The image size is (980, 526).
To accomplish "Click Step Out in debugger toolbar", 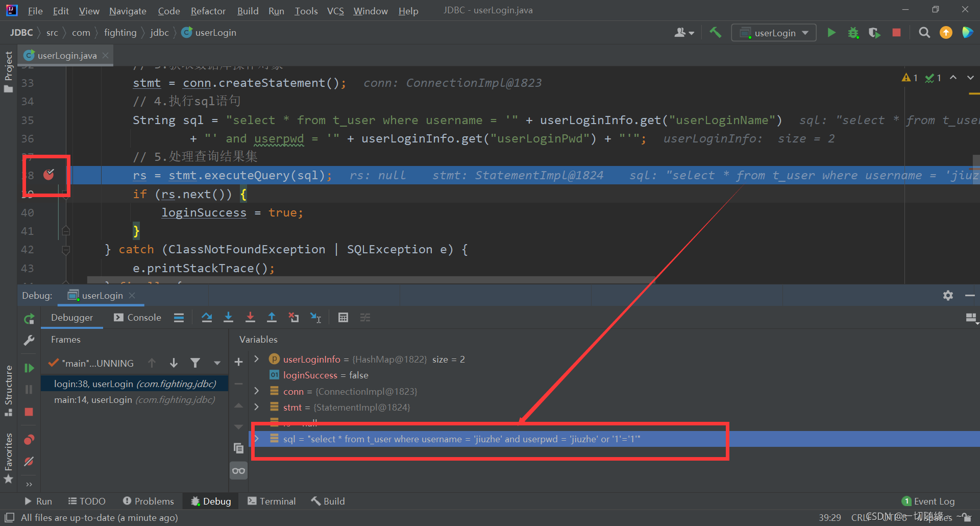I will [x=272, y=318].
